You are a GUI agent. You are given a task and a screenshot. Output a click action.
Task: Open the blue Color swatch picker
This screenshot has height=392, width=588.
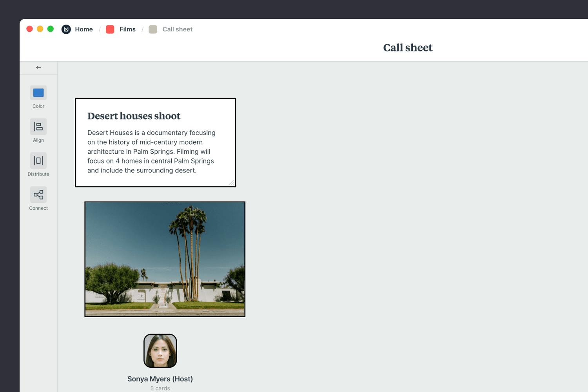(x=38, y=93)
